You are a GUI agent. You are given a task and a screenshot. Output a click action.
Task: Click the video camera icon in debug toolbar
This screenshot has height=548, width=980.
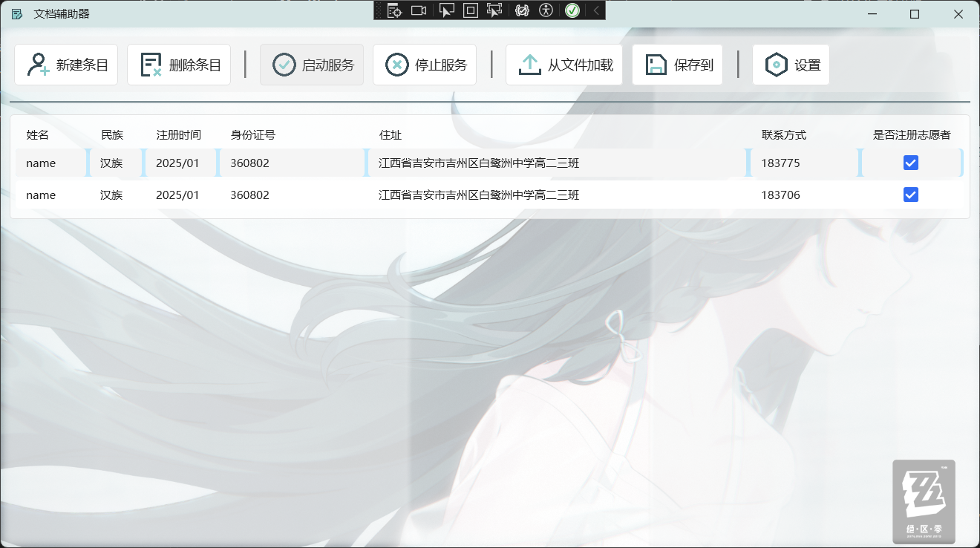coord(419,10)
